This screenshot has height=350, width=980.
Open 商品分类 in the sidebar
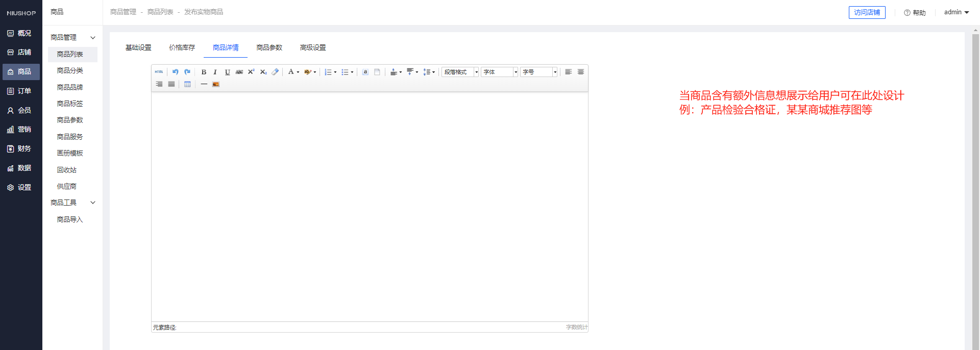(70, 70)
